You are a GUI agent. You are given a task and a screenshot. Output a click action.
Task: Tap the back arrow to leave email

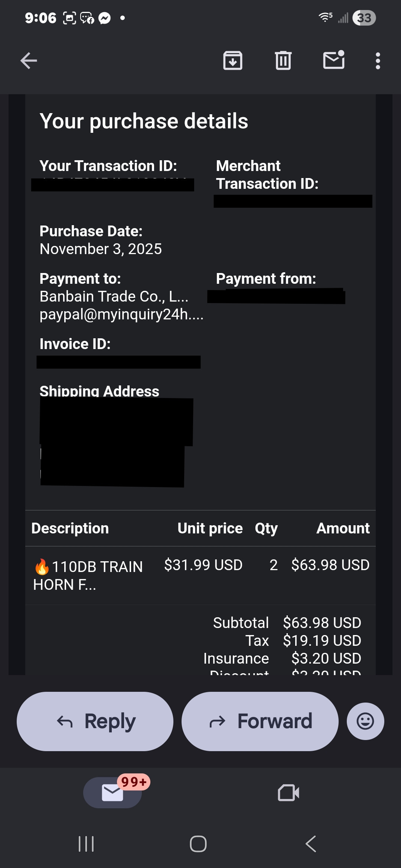pyautogui.click(x=29, y=61)
